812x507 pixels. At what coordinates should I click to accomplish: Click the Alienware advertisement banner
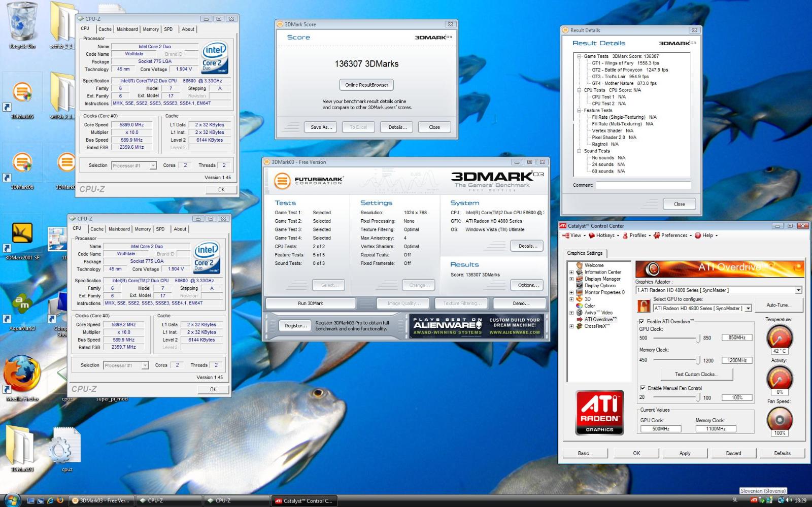(477, 326)
